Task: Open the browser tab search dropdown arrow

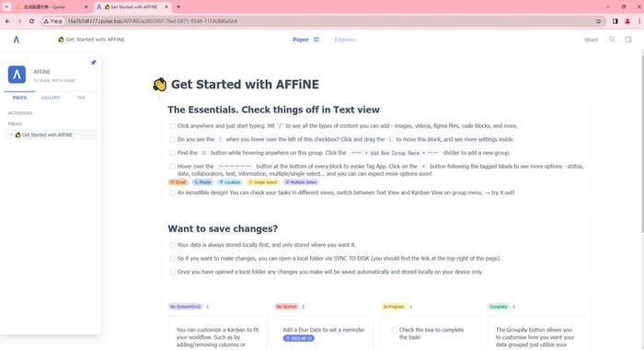Action: [6, 7]
